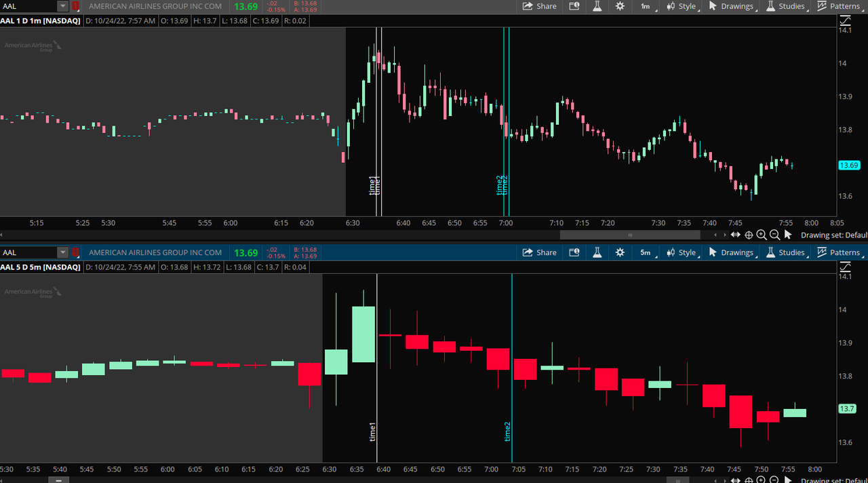868x483 pixels.
Task: Open the 5m timeframe dropdown
Action: tap(647, 252)
